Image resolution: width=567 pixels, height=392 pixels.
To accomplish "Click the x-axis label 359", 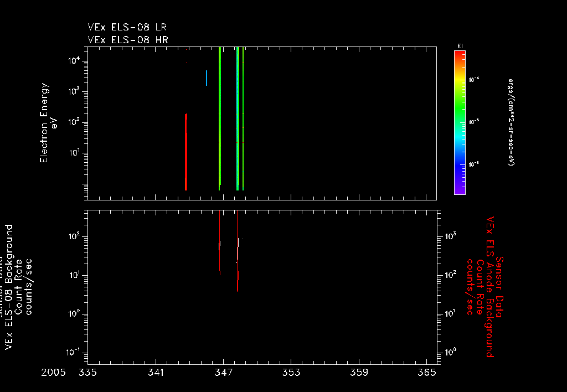I will tap(359, 373).
